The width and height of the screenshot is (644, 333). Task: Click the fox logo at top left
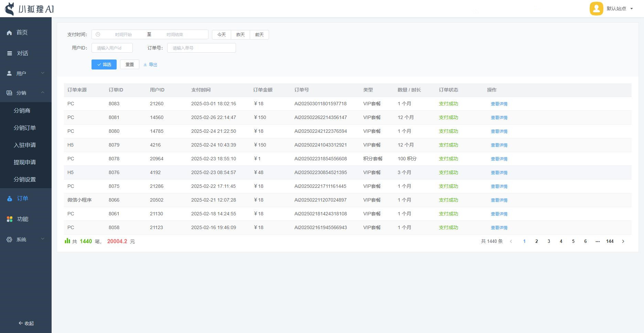(10, 9)
